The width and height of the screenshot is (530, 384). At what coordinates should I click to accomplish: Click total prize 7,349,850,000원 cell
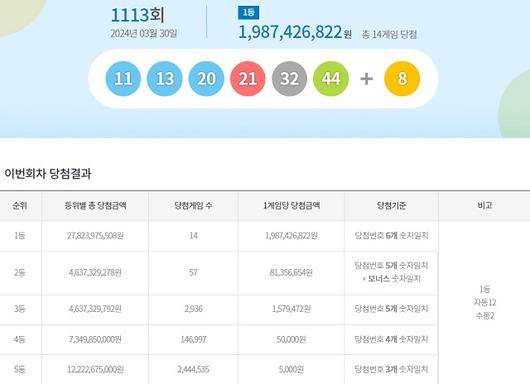pyautogui.click(x=95, y=339)
